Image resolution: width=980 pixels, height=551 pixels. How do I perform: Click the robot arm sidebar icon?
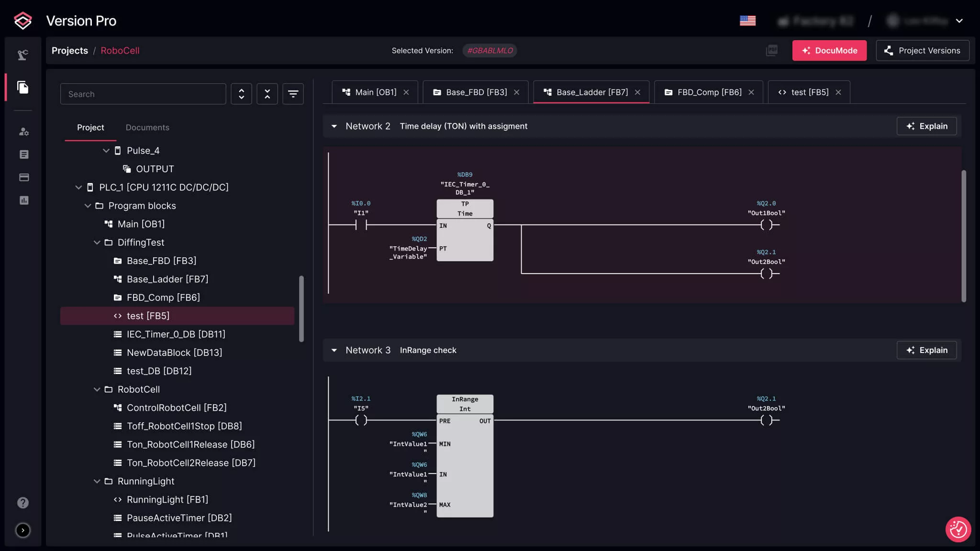pos(23,55)
